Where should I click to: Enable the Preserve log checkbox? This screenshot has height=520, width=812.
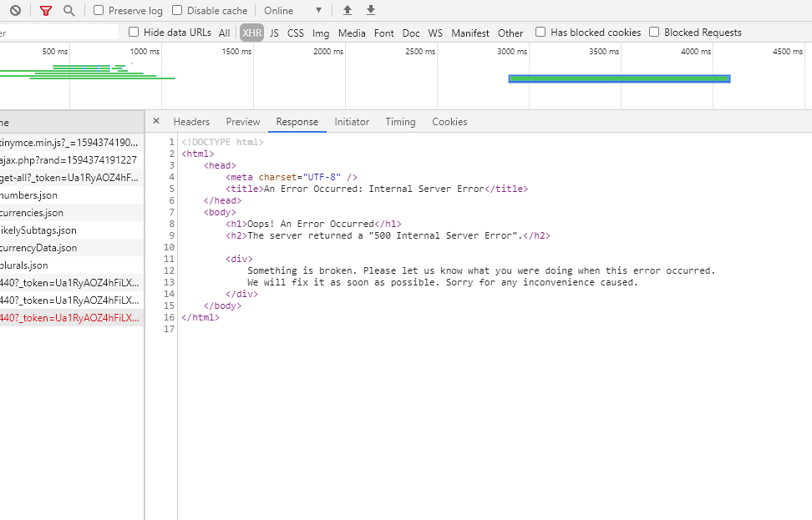click(x=99, y=11)
